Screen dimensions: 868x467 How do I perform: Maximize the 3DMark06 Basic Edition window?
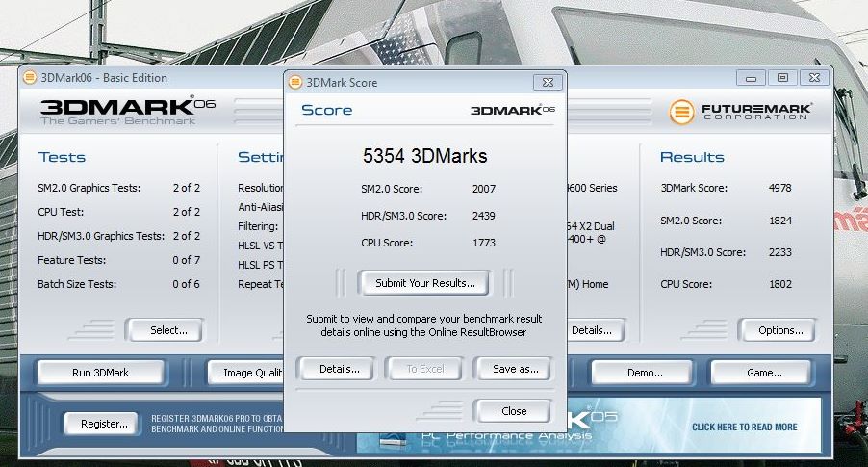point(782,78)
